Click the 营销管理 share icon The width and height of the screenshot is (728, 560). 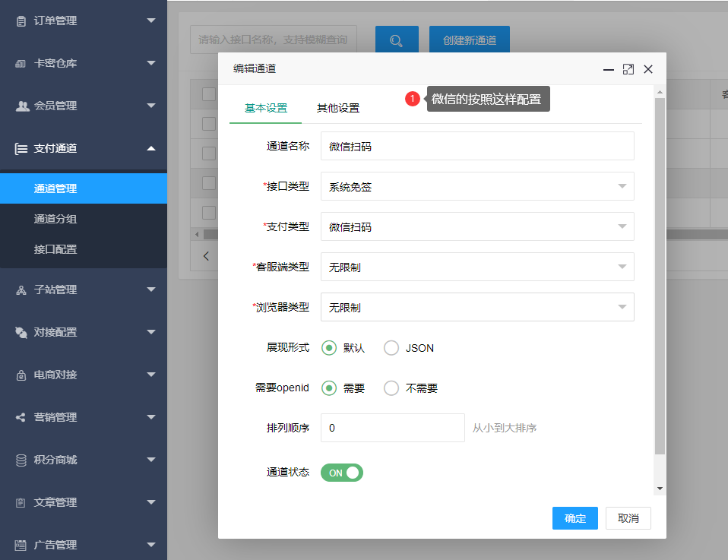21,417
